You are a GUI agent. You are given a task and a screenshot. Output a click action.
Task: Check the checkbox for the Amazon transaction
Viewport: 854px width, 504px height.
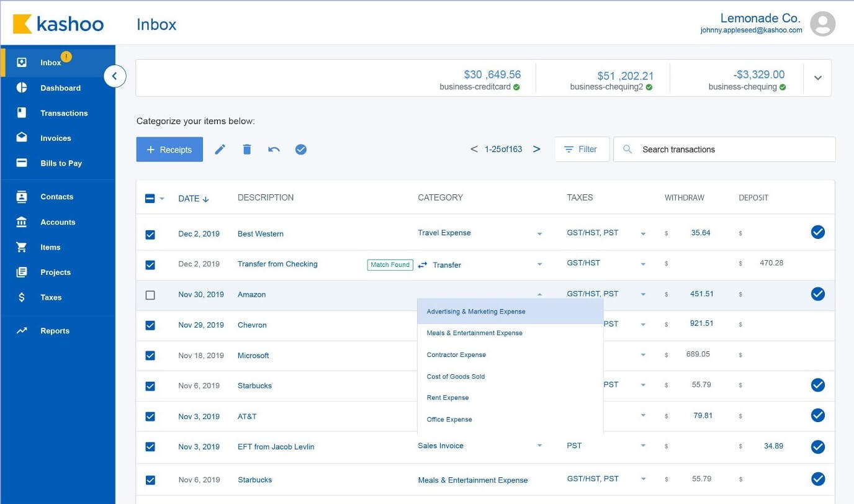(x=150, y=295)
